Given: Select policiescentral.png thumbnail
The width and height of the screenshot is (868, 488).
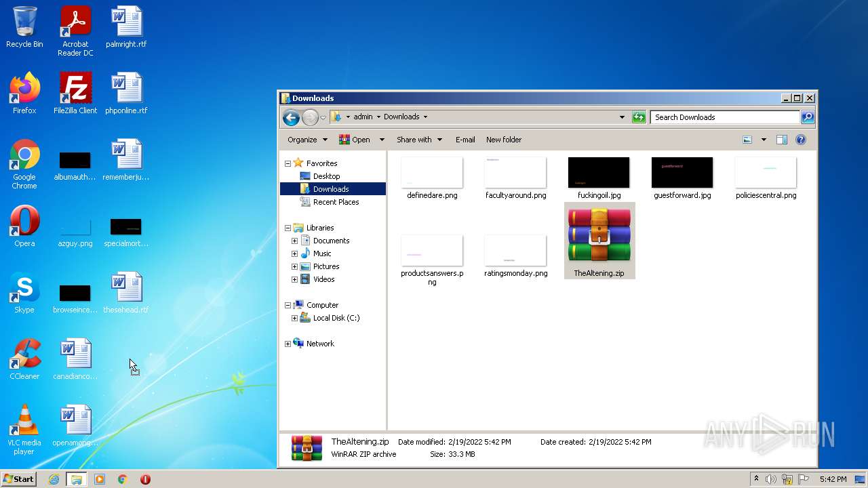Looking at the screenshot, I should pyautogui.click(x=766, y=178).
